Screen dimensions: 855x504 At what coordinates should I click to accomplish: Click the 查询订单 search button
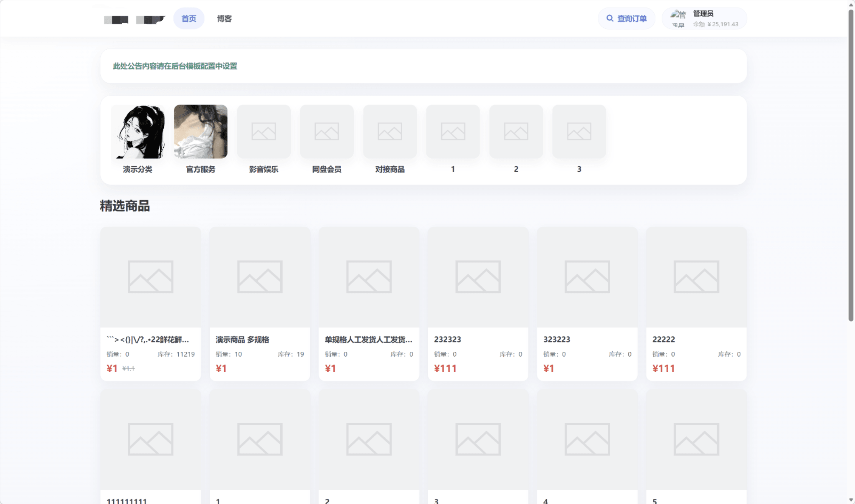pos(626,18)
